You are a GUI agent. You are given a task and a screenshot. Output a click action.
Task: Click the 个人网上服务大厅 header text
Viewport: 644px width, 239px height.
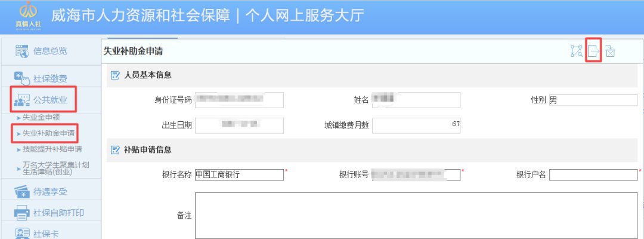point(305,16)
